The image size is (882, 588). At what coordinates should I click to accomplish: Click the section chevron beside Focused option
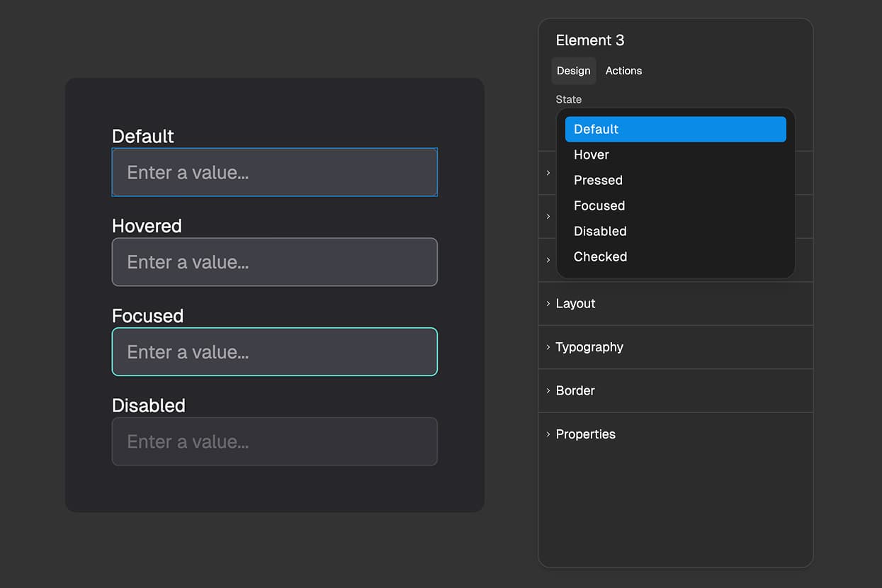click(x=547, y=217)
